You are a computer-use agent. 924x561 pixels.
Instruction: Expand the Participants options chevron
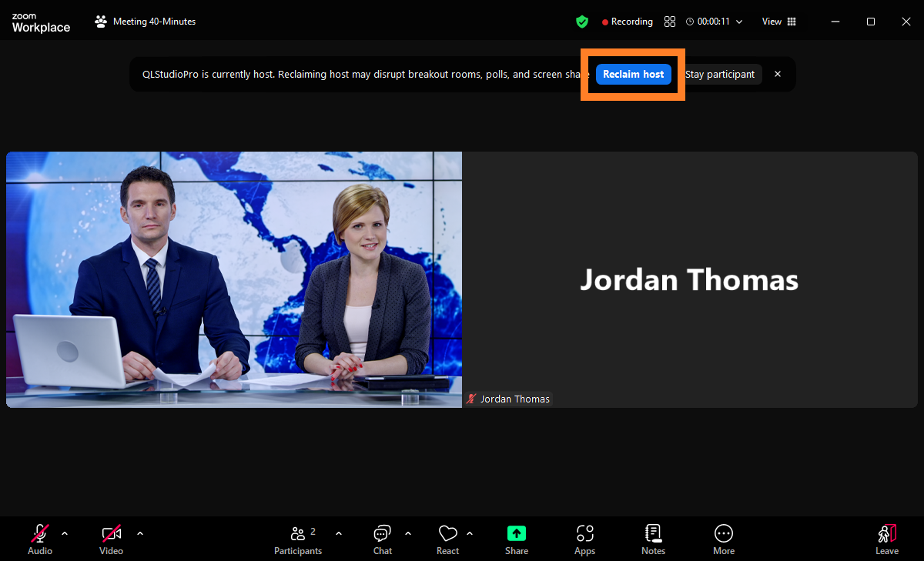pyautogui.click(x=339, y=533)
